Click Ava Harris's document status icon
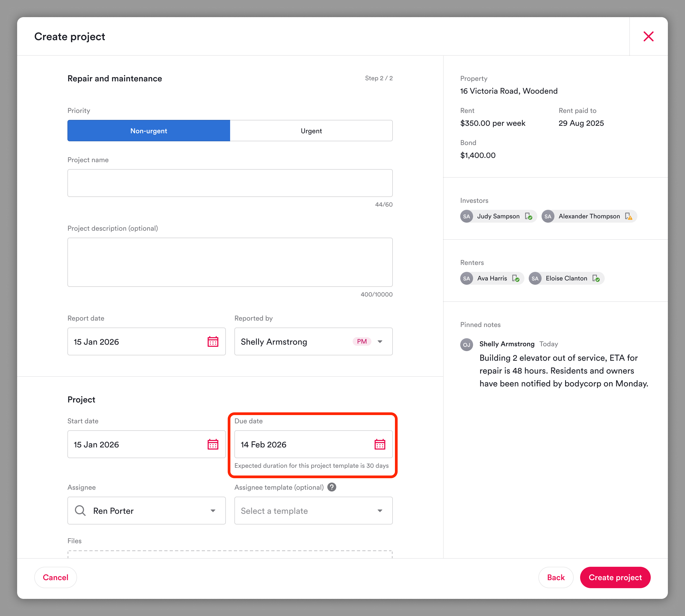The width and height of the screenshot is (685, 616). click(515, 278)
